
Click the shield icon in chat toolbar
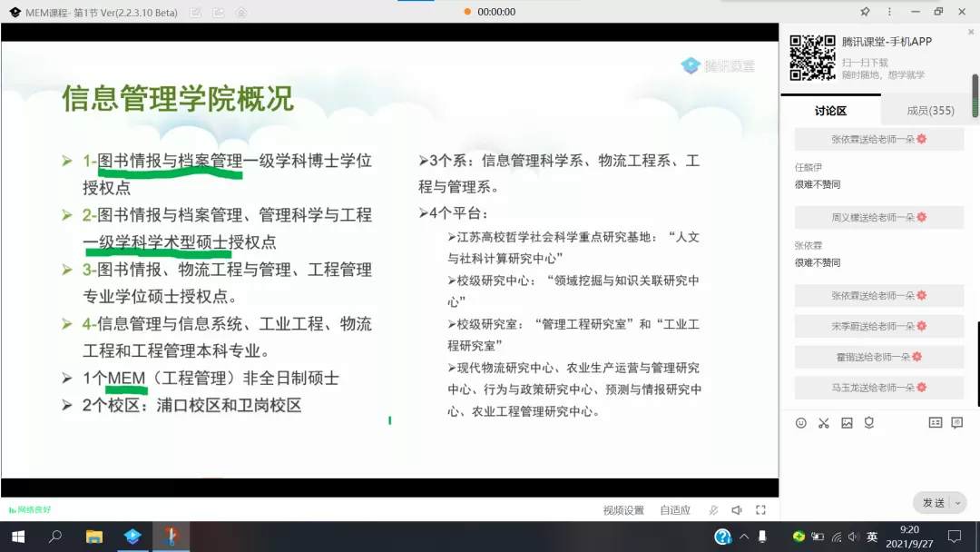coord(869,423)
